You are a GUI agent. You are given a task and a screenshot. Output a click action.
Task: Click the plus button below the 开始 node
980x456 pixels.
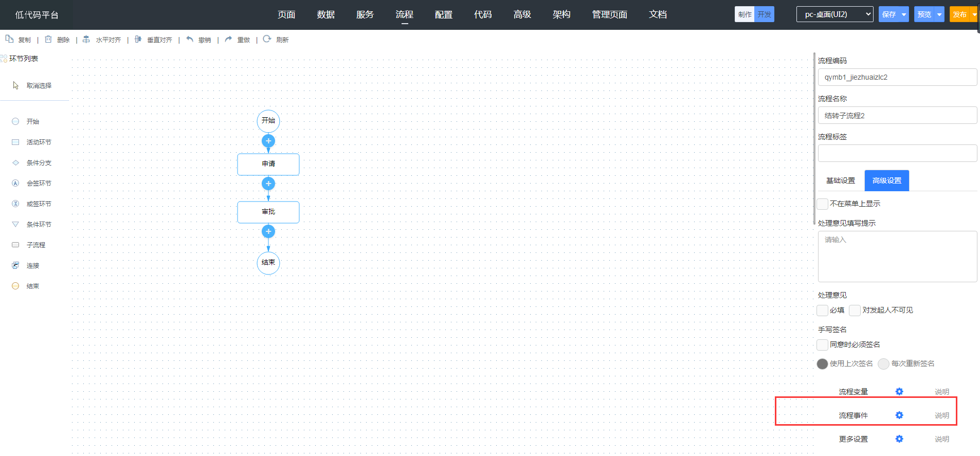click(x=268, y=141)
